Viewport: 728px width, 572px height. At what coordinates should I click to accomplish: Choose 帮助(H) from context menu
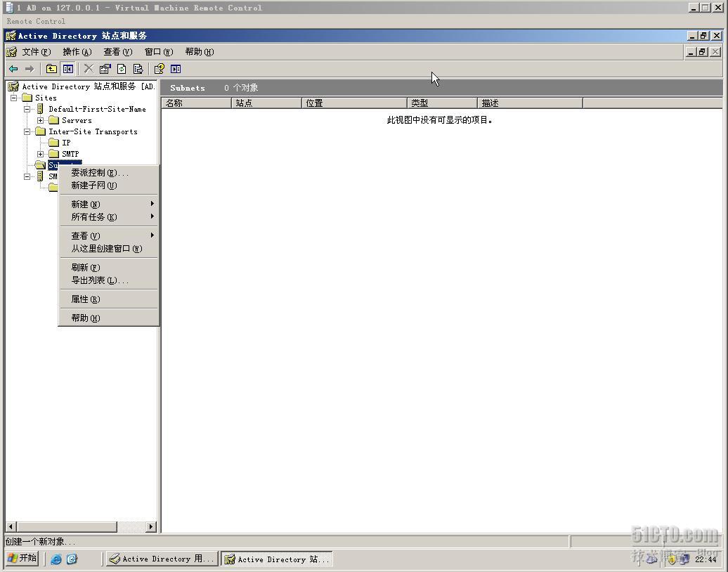pyautogui.click(x=109, y=318)
